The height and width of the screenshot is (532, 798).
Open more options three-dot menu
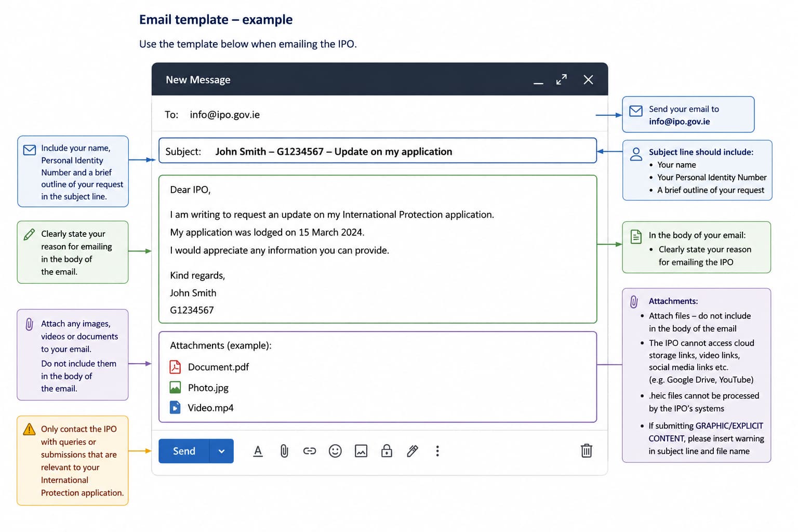tap(437, 451)
